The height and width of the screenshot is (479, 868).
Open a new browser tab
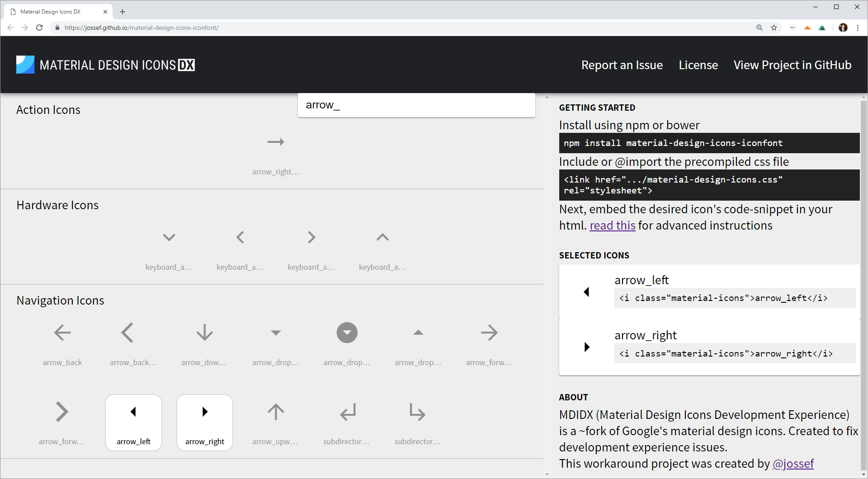click(123, 12)
